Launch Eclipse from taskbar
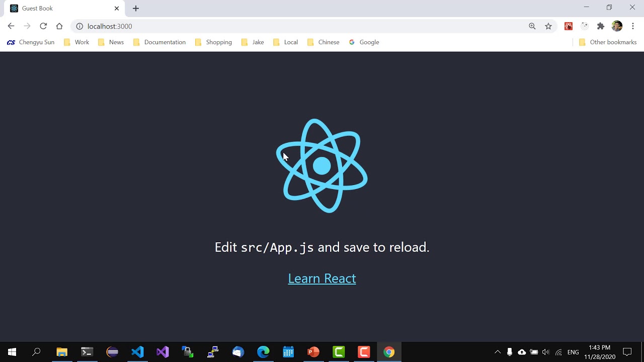 click(112, 352)
